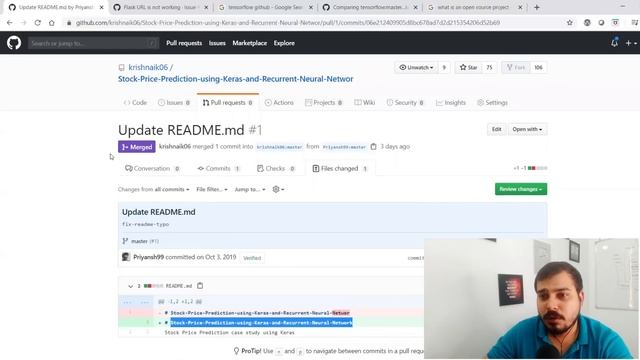Switch to Comparing tensorflow master tab
The height and width of the screenshot is (360, 640).
(x=370, y=7)
